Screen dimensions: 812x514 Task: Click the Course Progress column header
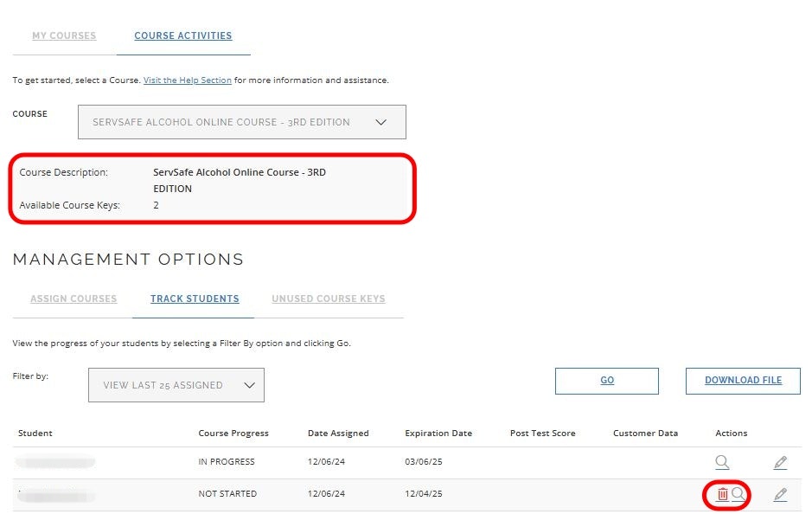[233, 434]
